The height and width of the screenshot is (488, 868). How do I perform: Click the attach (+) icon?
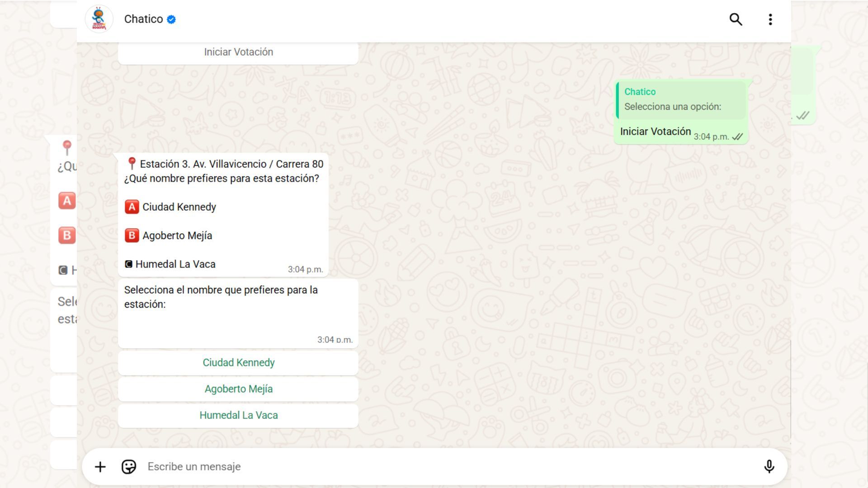(100, 466)
